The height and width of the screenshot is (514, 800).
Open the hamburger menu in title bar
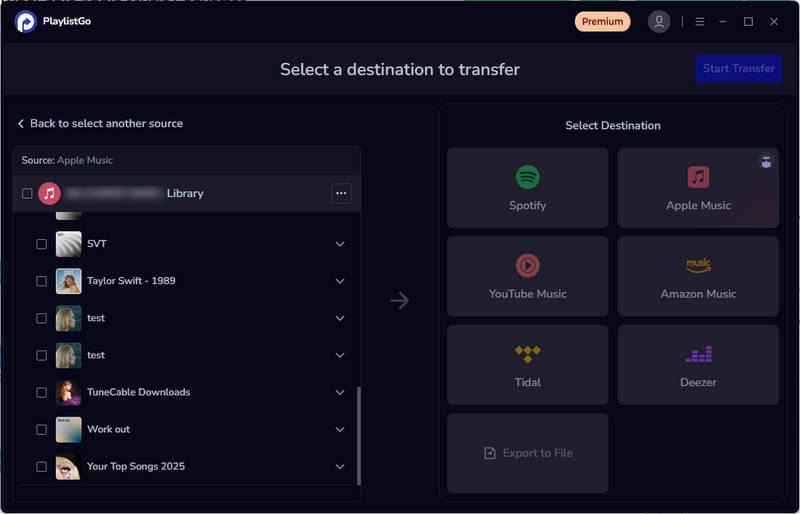tap(700, 21)
